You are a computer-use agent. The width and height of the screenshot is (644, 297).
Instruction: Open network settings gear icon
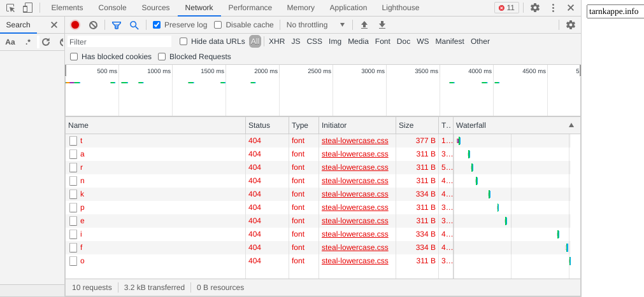tap(570, 25)
